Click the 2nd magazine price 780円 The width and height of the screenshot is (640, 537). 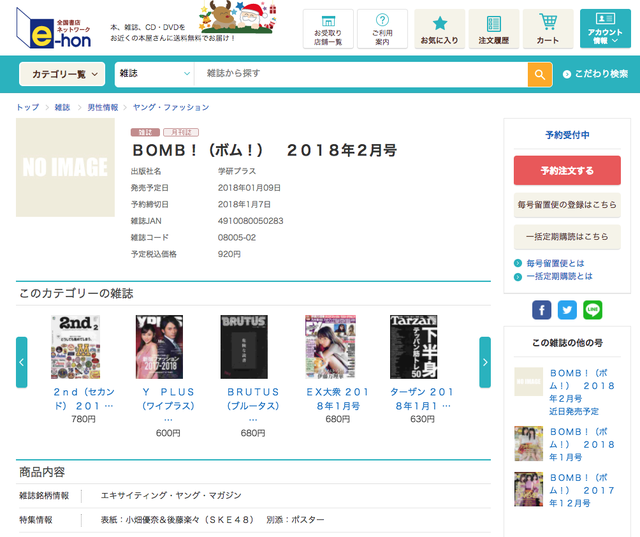coord(83,419)
